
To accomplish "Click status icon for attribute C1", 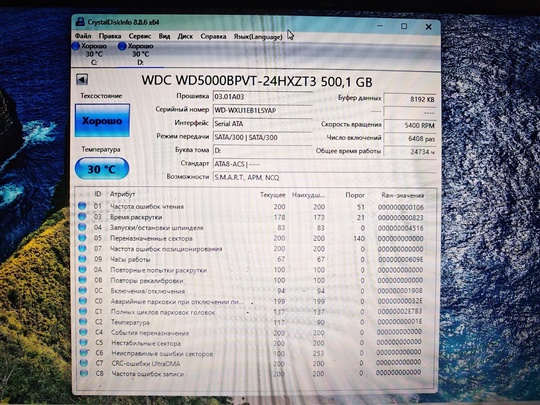I will click(83, 311).
